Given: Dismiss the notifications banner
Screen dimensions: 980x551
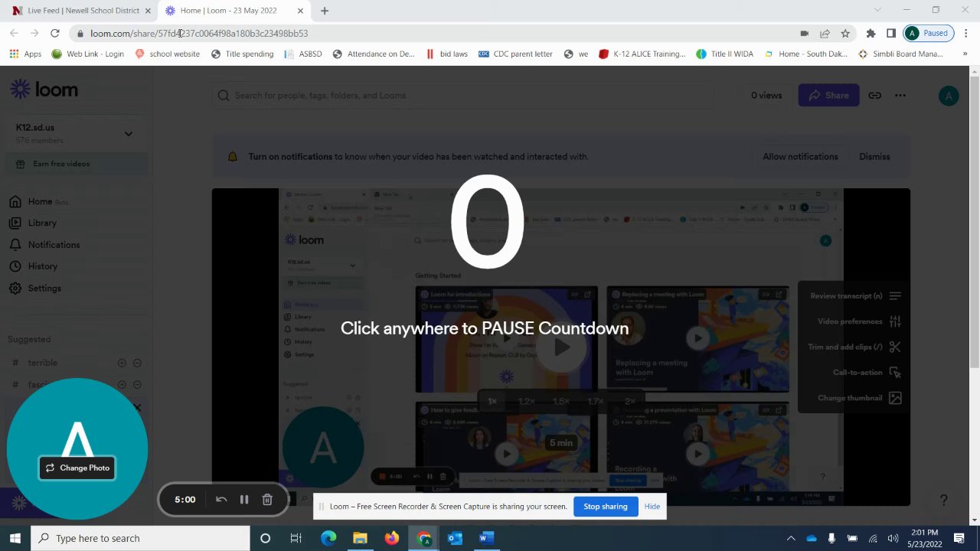Looking at the screenshot, I should (x=874, y=157).
